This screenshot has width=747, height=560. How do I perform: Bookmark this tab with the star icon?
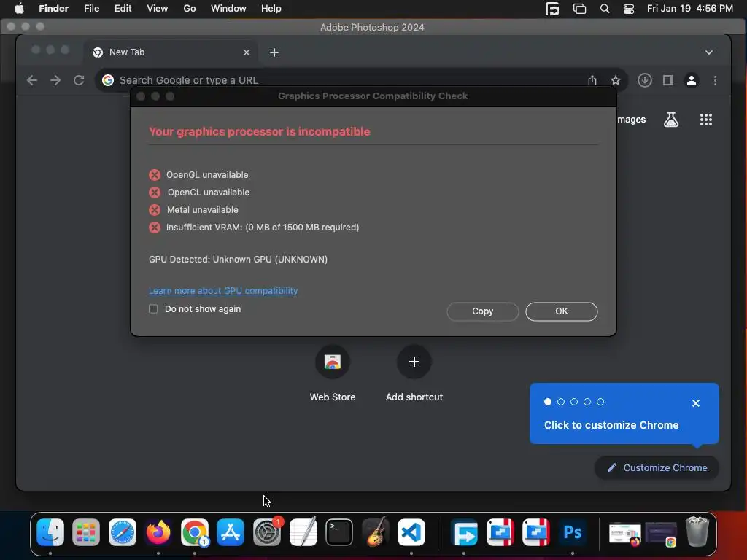616,80
